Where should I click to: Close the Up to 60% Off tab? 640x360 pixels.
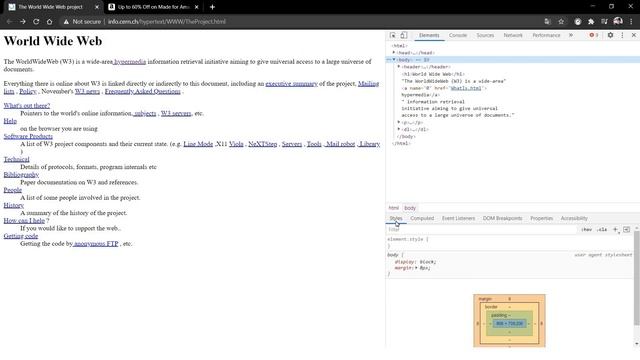(x=196, y=7)
